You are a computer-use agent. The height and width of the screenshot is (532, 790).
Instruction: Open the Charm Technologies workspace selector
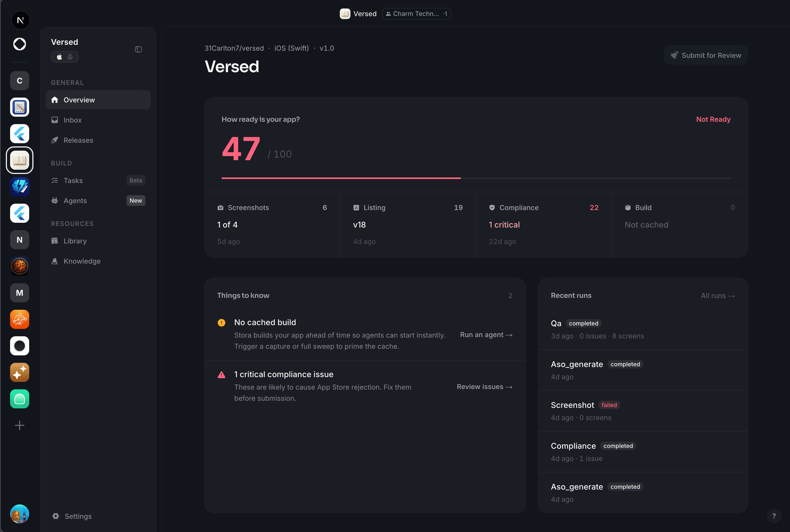point(416,14)
